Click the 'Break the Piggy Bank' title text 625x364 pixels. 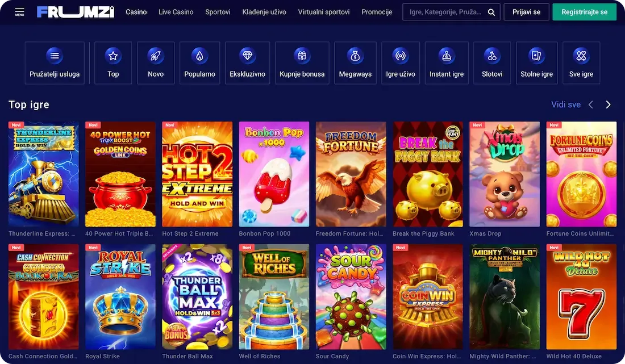[x=423, y=234]
